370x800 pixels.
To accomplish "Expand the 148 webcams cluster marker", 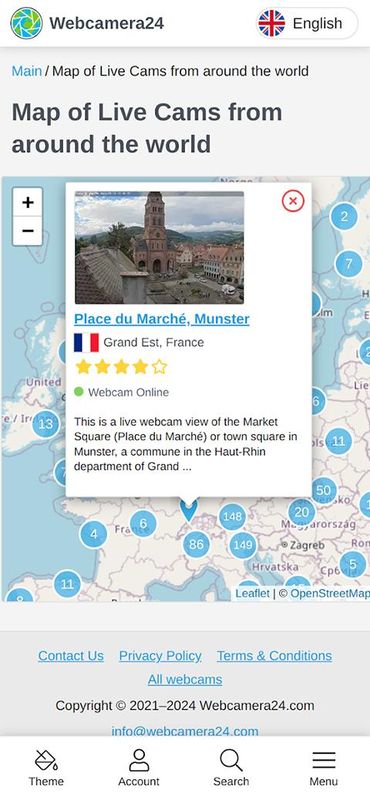I will [232, 516].
